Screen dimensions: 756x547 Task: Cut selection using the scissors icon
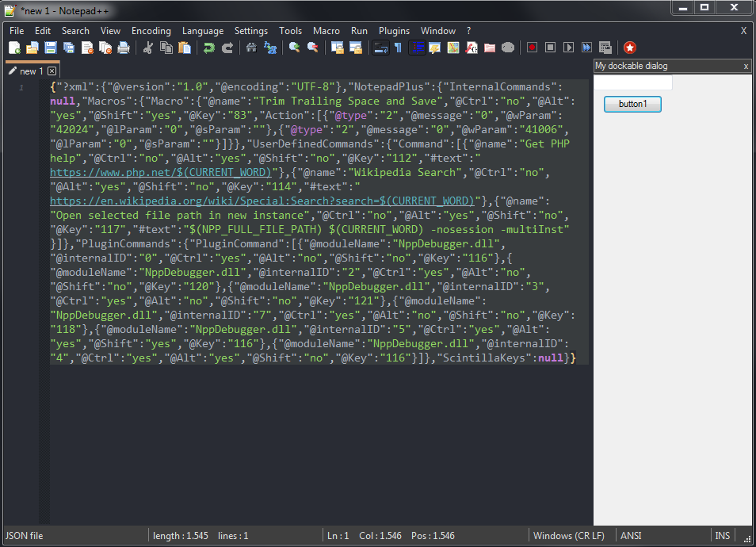click(x=147, y=48)
